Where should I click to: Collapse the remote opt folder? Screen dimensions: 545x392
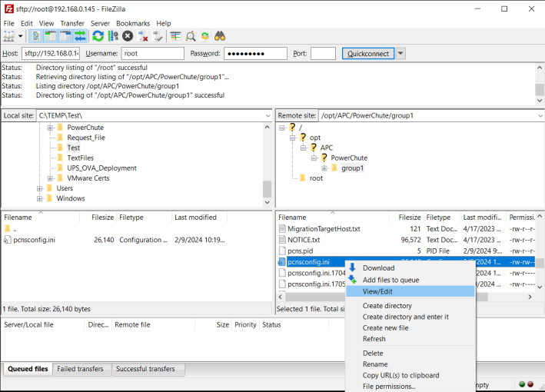coord(293,138)
